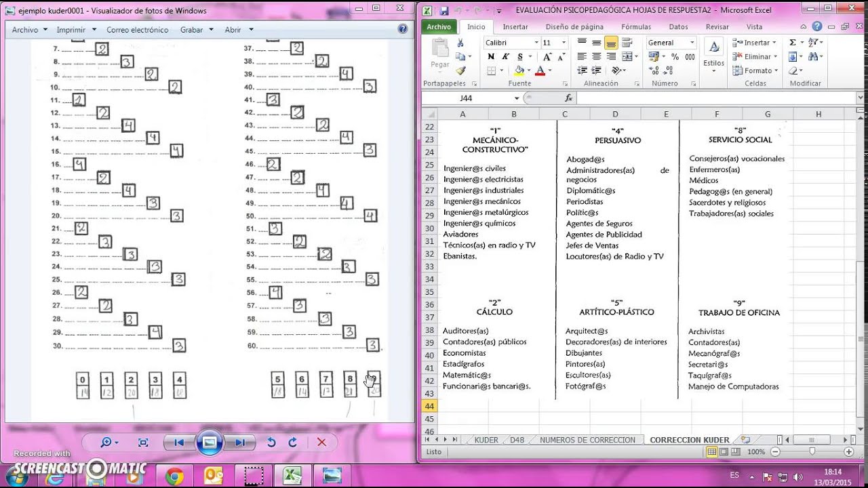This screenshot has height=488, width=868.
Task: Rotate photo clockwise in photo viewer
Action: (x=293, y=443)
